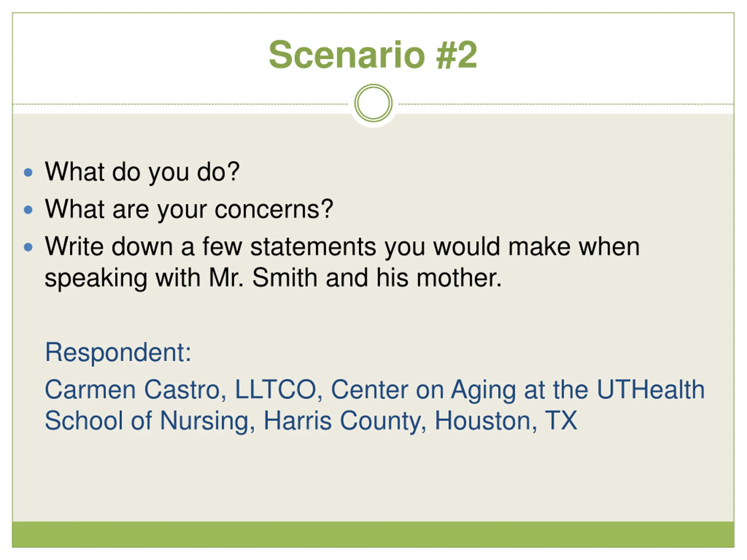Image resolution: width=747 pixels, height=560 pixels.
Task: Click the circle ornament below the title
Action: tap(373, 103)
